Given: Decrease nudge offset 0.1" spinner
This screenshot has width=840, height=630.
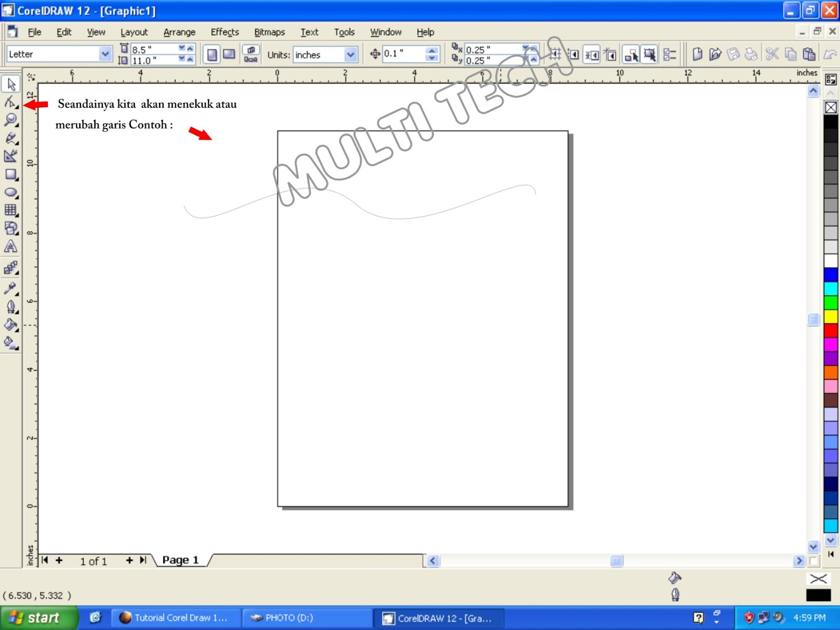Looking at the screenshot, I should pos(432,58).
